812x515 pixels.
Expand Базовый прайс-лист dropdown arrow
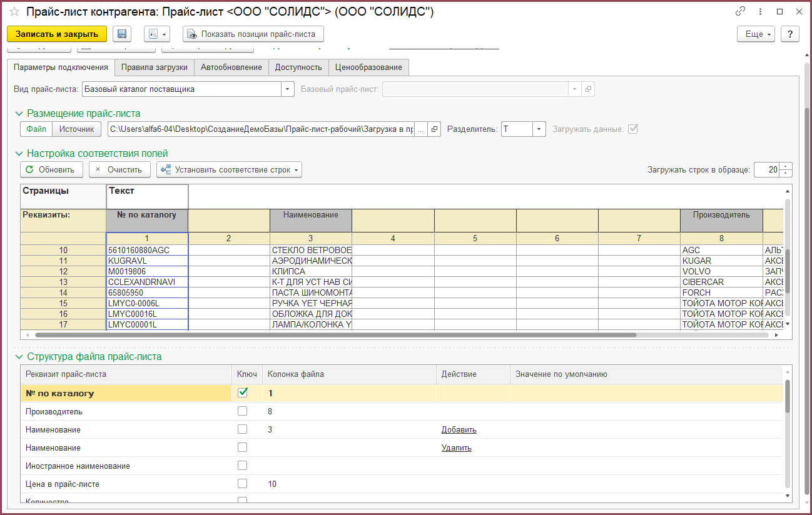pos(575,89)
